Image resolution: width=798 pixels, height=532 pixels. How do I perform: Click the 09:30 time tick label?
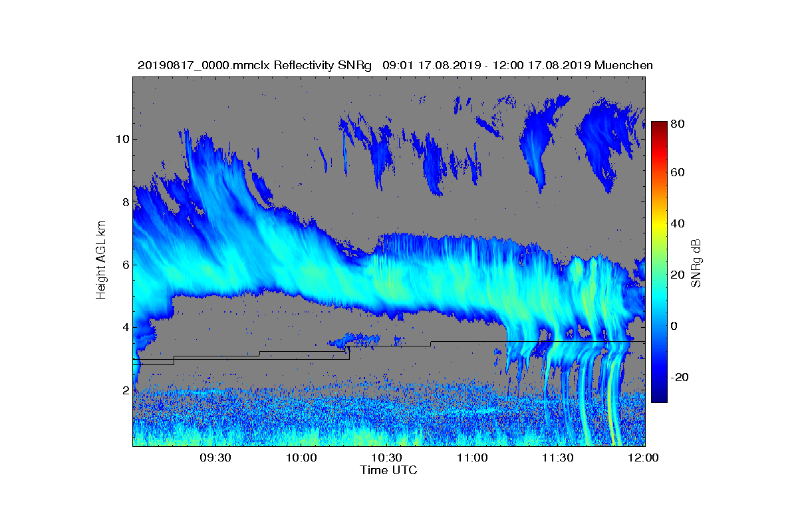pos(216,458)
